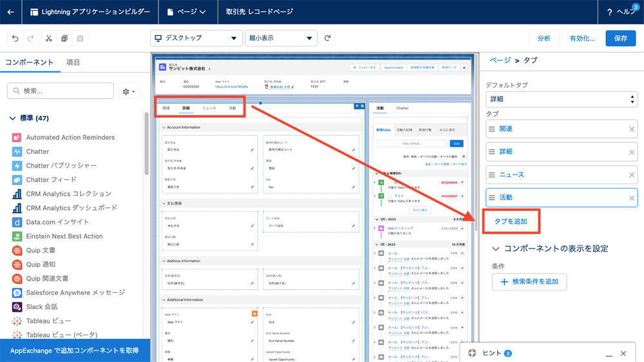Switch to the 項目 tab
The image size is (644, 362).
tap(73, 62)
